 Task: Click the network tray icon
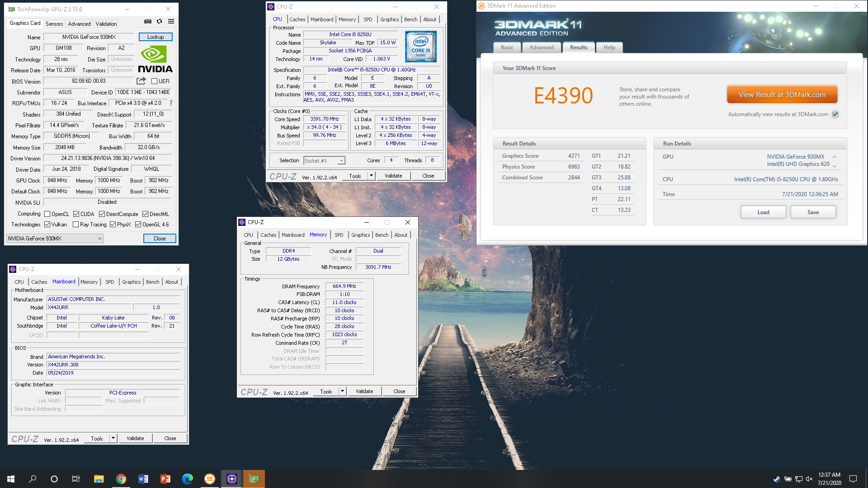[798, 479]
